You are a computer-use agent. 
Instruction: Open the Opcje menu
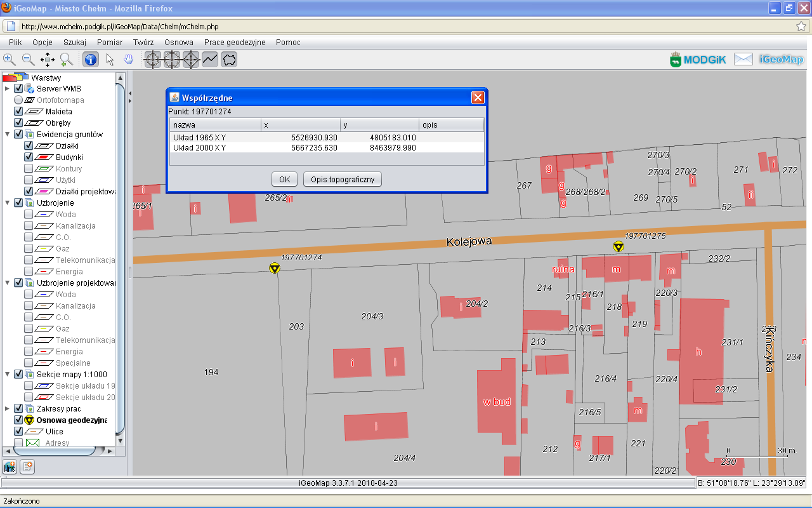pyautogui.click(x=43, y=43)
